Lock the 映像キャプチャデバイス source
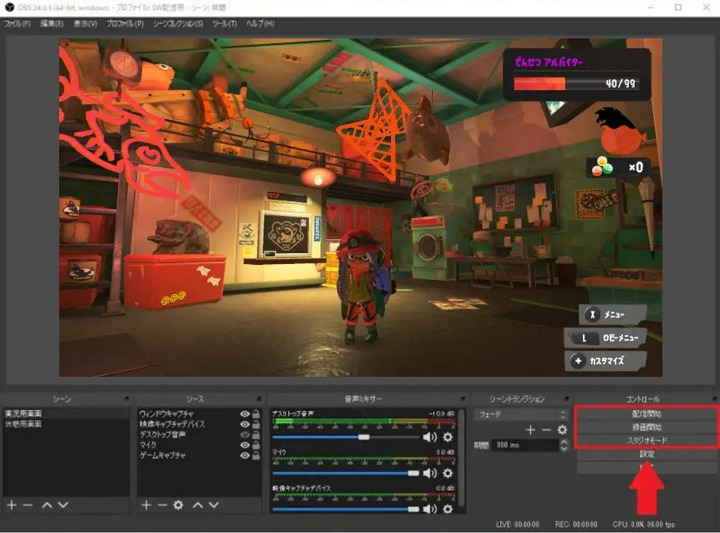The width and height of the screenshot is (720, 533). (x=256, y=424)
